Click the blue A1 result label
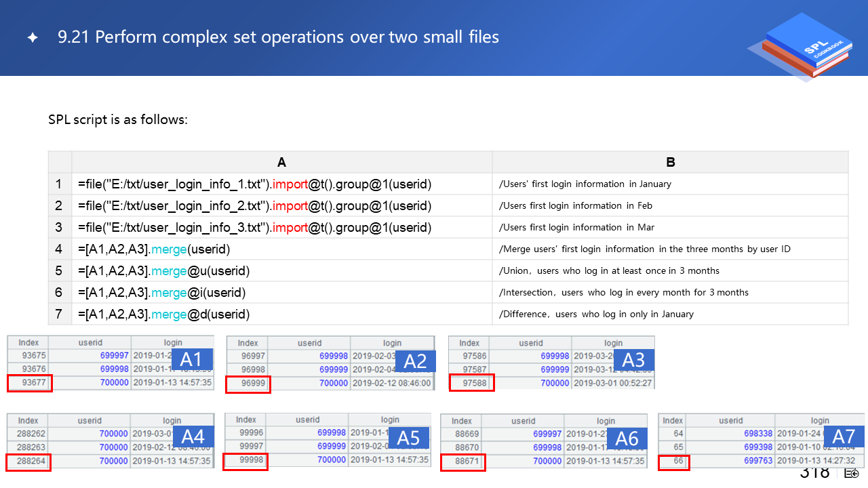This screenshot has height=488, width=868. click(192, 359)
